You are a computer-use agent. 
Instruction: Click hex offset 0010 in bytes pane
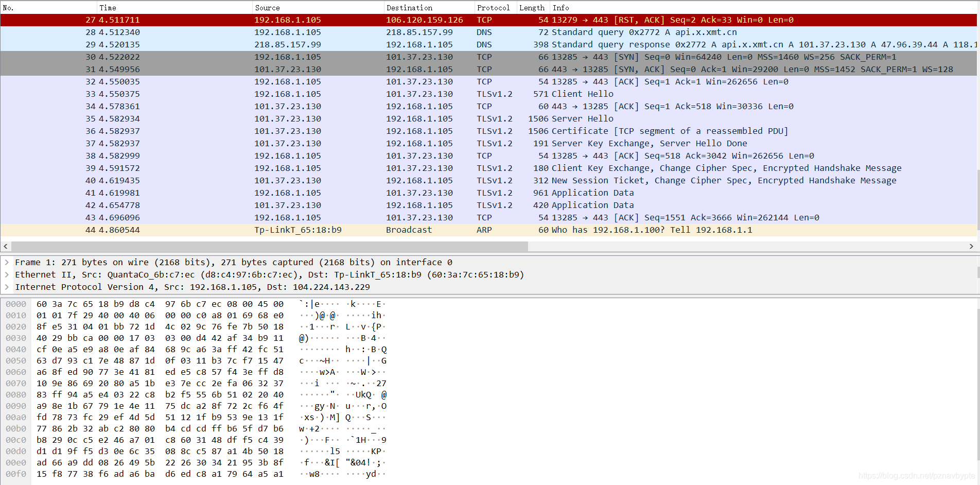pos(16,316)
